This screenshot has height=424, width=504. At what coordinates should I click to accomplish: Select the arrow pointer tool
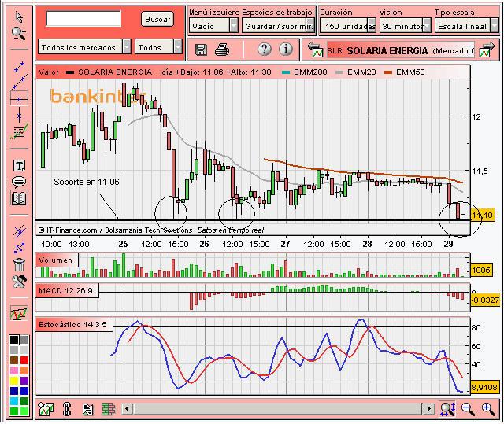click(x=19, y=17)
